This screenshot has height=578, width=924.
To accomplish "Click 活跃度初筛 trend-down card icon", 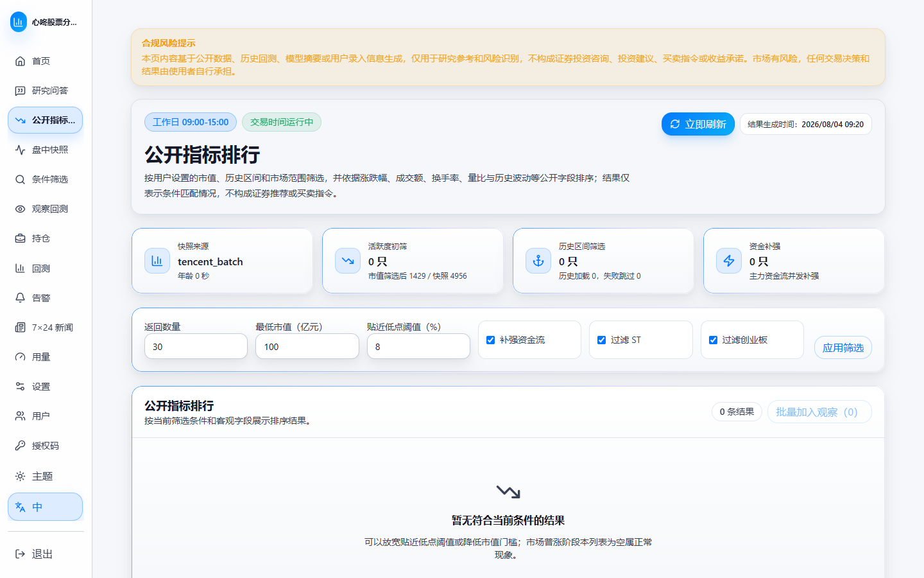I will [x=348, y=261].
